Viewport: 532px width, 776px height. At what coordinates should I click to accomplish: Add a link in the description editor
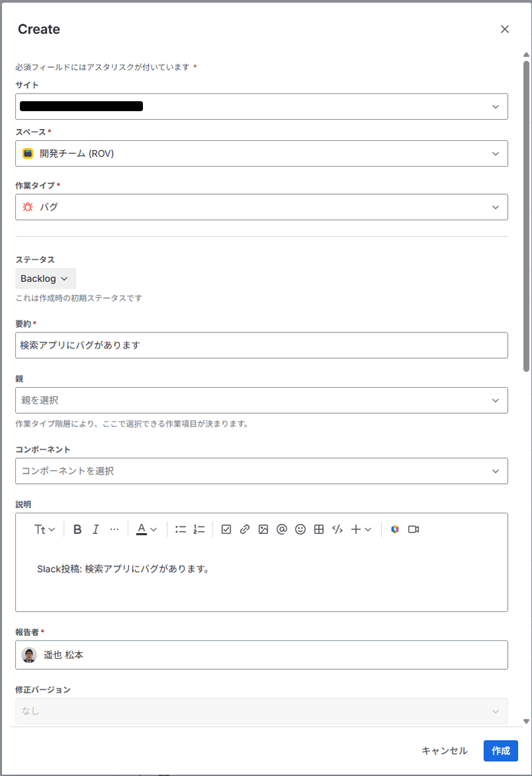(x=245, y=529)
